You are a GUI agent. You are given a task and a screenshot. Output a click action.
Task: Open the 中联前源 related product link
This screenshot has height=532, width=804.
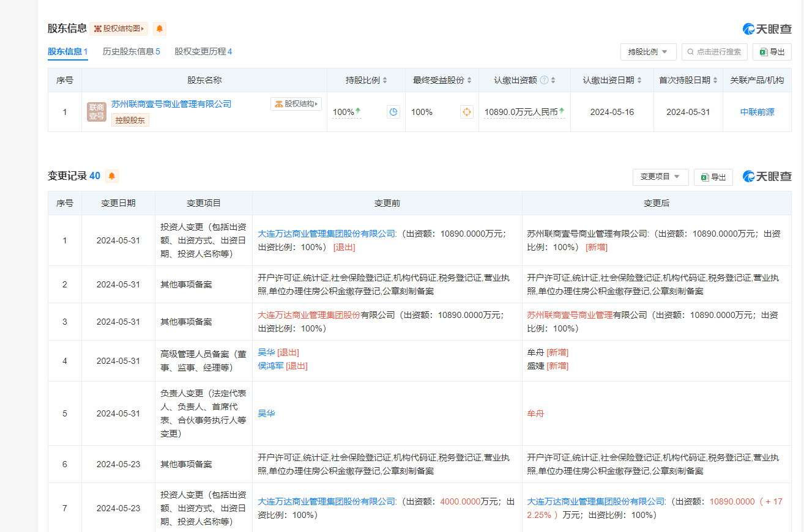click(757, 112)
